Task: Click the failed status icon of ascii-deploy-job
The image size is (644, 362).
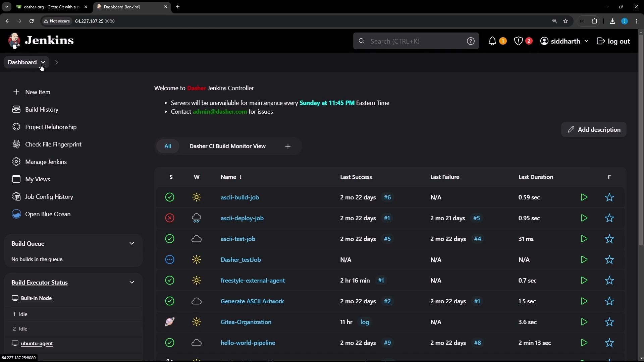Action: (x=170, y=218)
